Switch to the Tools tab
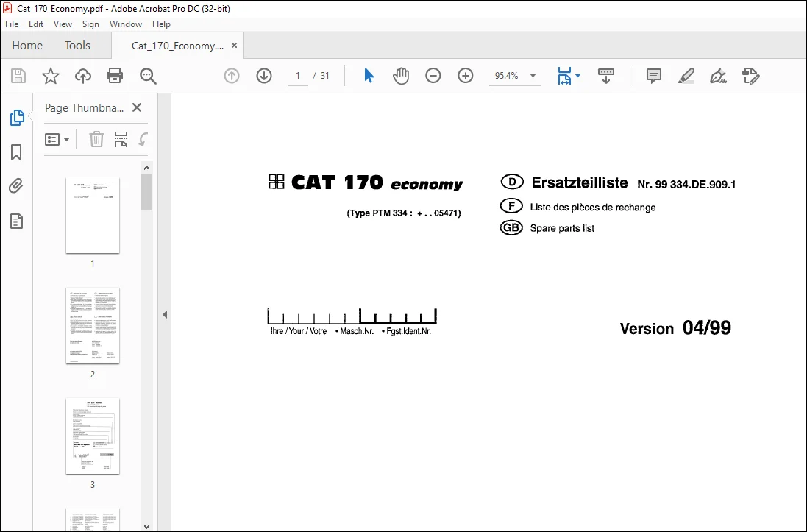The height and width of the screenshot is (532, 807). [x=77, y=46]
